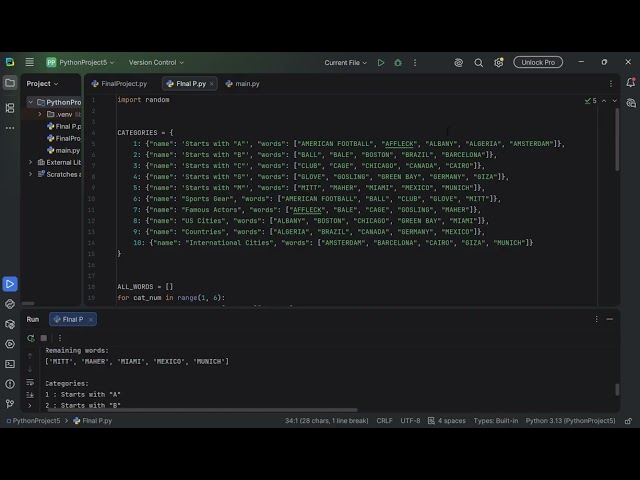Open the Problems tool window
The image size is (640, 480).
point(10,384)
